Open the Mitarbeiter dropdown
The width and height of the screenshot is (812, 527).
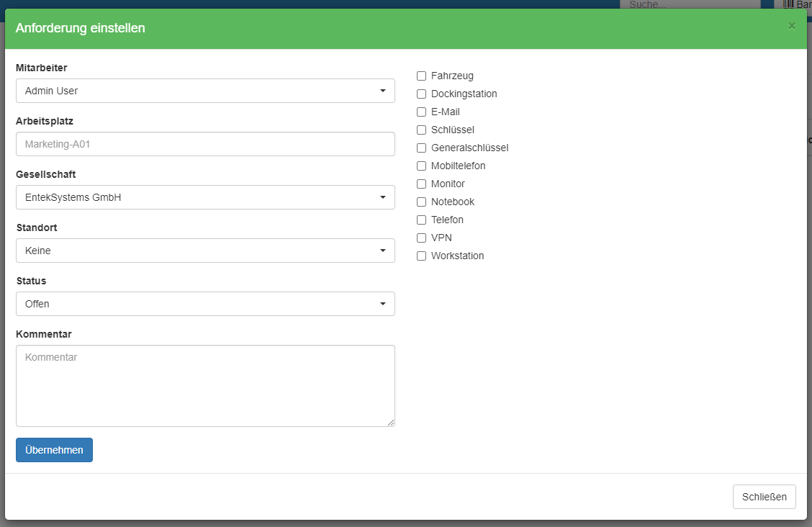click(x=205, y=91)
